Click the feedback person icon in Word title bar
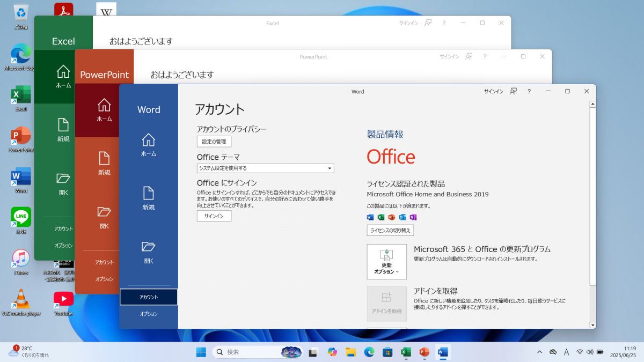The width and height of the screenshot is (644, 362). pos(514,92)
